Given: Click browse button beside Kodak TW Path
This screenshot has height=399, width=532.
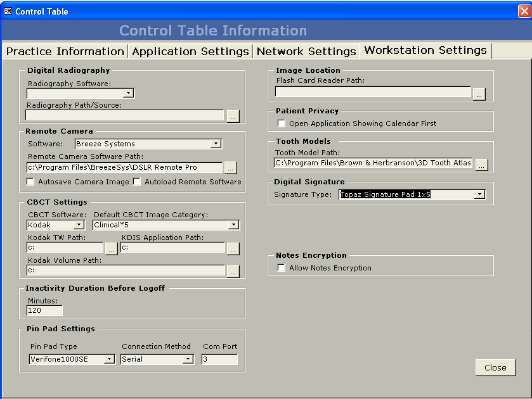Looking at the screenshot, I should (111, 248).
